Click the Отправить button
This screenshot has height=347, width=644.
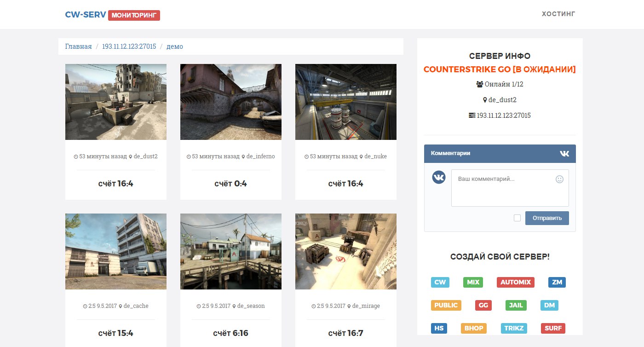coord(547,218)
